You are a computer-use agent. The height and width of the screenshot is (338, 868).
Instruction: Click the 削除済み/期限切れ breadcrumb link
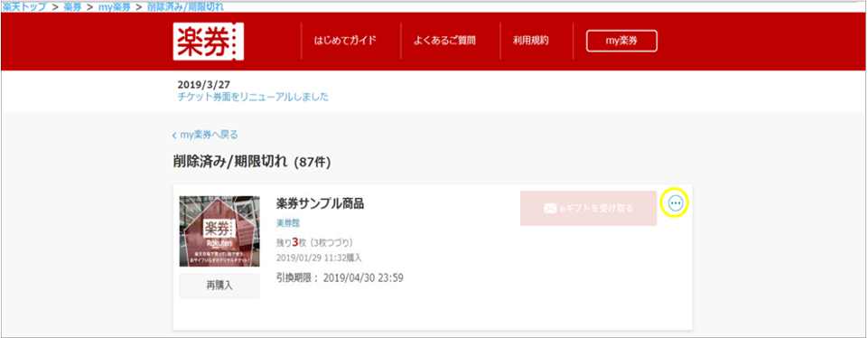click(185, 8)
